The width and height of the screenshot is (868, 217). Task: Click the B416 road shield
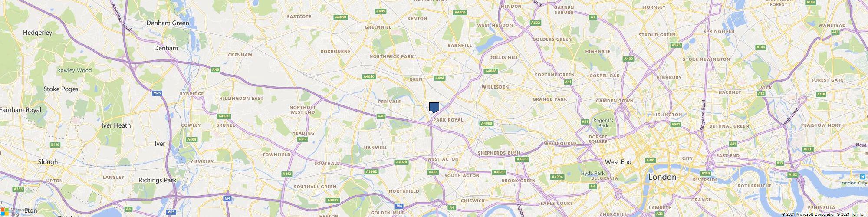pyautogui.click(x=55, y=145)
